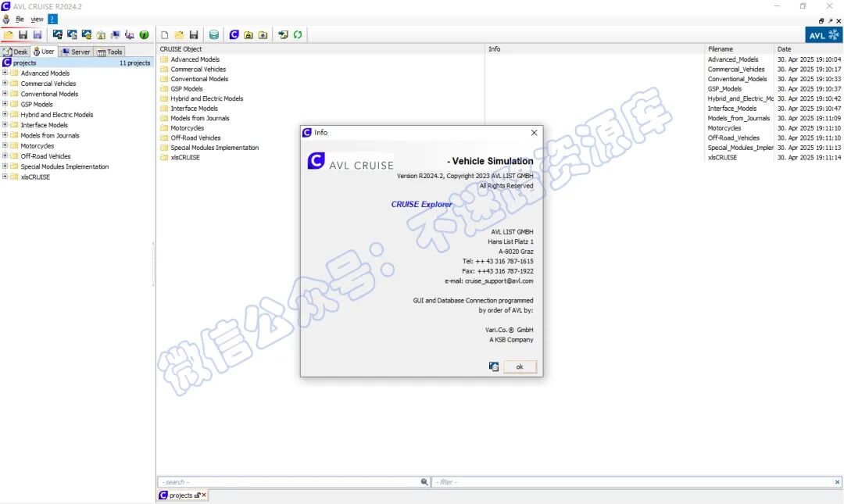Screen dimensions: 844x504
Task: Click the third monitor icon in left toolbar
Action: (86, 34)
